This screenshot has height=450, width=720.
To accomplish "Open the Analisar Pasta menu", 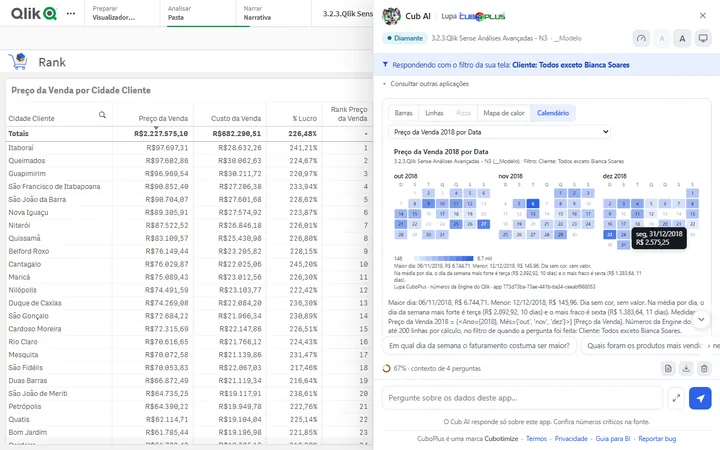I will 198,13.
